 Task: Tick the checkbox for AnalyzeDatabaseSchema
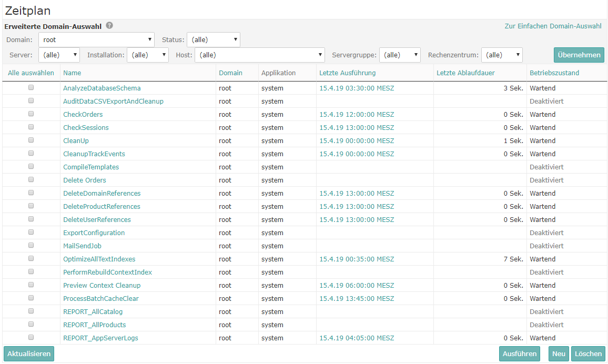(x=31, y=88)
